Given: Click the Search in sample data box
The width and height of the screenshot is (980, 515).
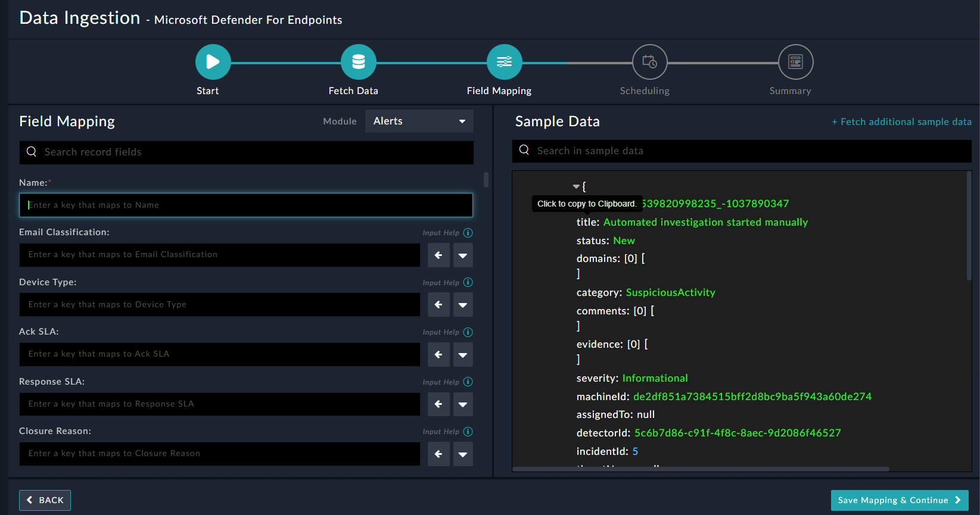Looking at the screenshot, I should tap(741, 151).
